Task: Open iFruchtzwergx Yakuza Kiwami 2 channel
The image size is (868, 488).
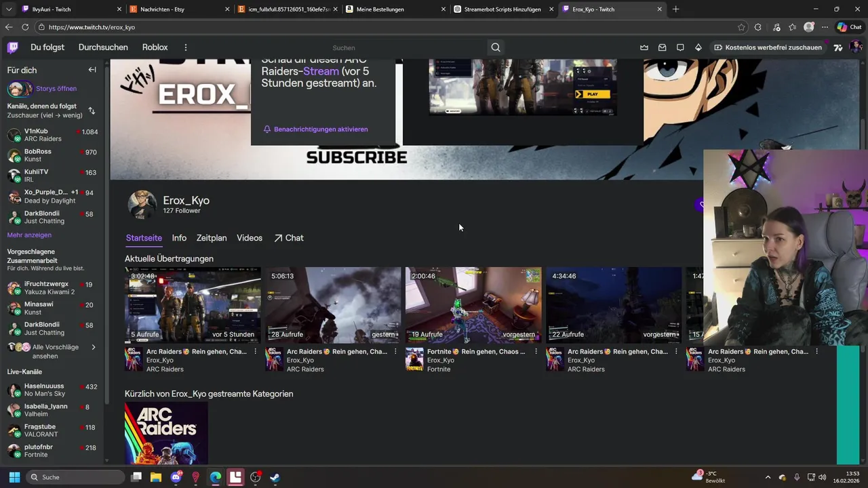Action: point(52,288)
